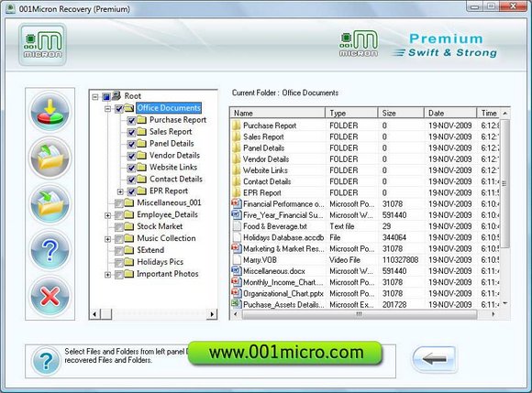Expand the Music Collection node

(108, 239)
